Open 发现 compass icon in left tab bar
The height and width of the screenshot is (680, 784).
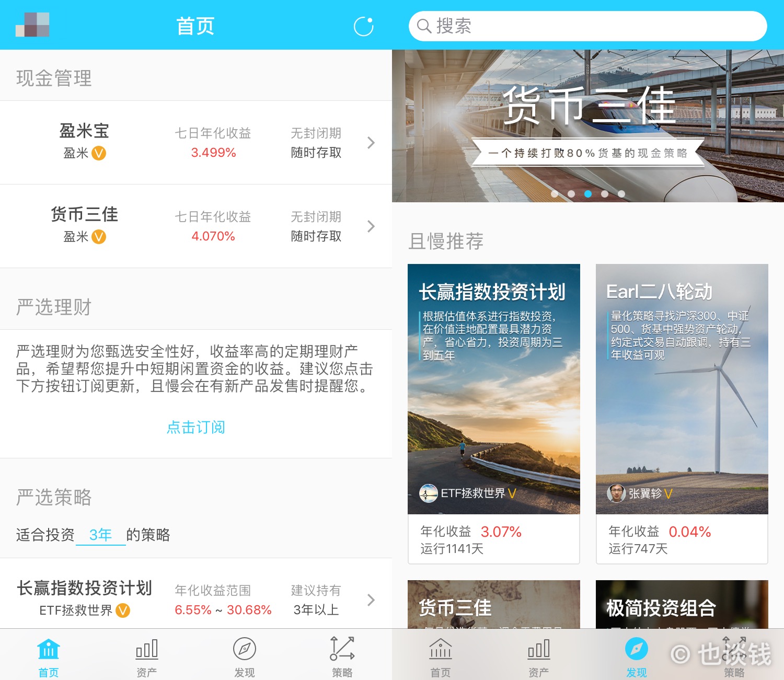245,649
